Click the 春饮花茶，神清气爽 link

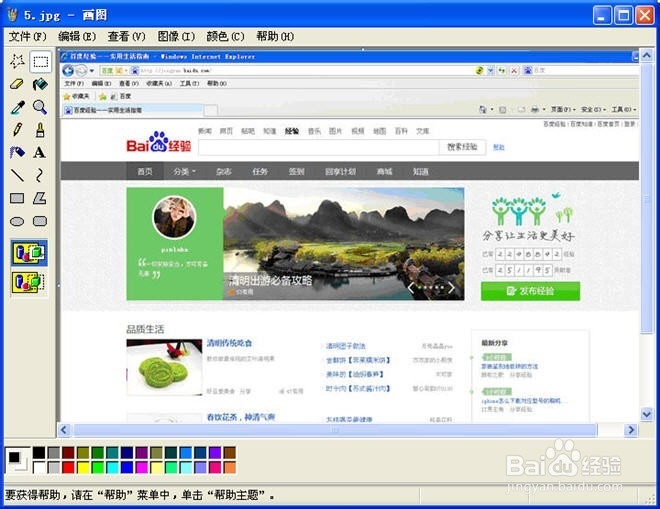(241, 417)
